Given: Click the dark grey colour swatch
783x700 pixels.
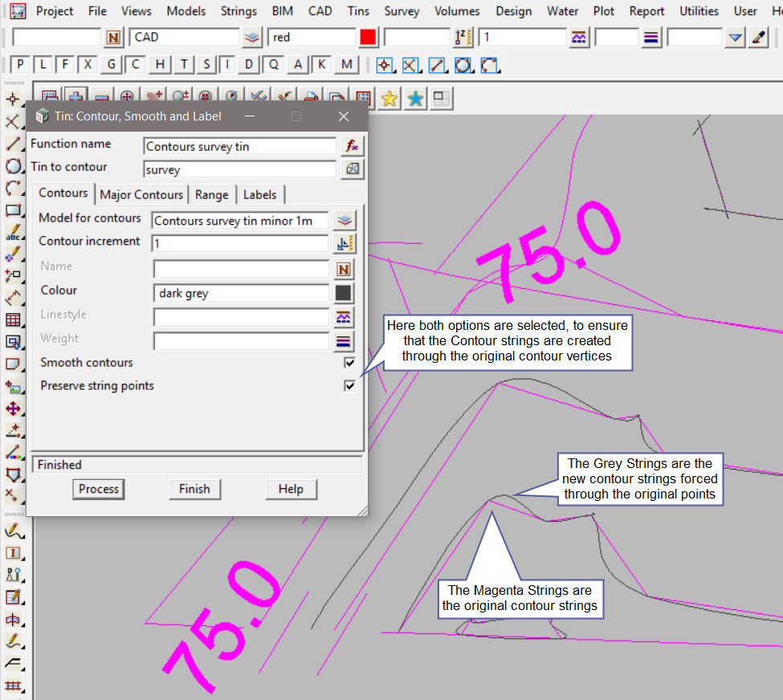Looking at the screenshot, I should point(344,293).
